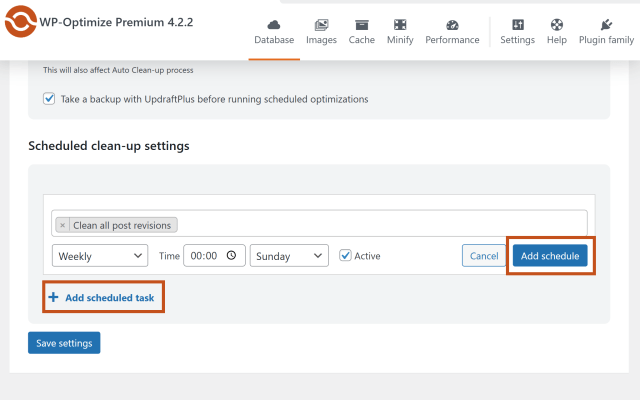Uncheck the Active schedule checkbox
Image resolution: width=640 pixels, height=400 pixels.
[345, 256]
